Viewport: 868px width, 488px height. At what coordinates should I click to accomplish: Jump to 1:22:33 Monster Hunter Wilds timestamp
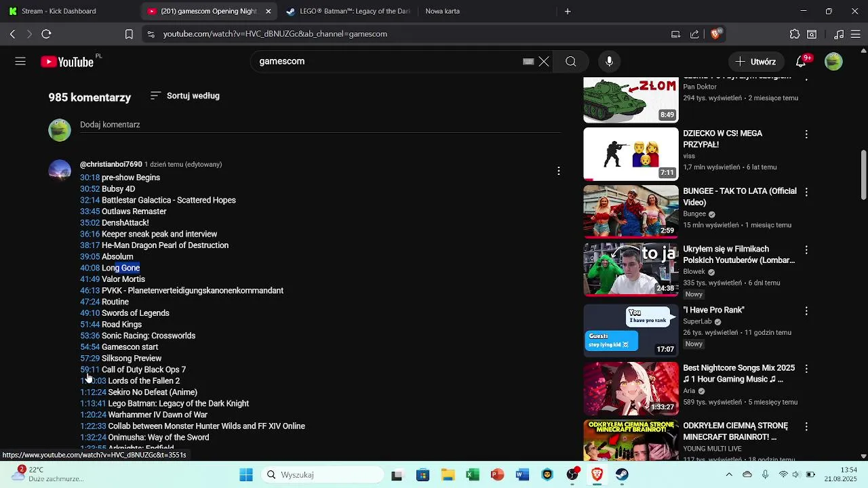[x=93, y=426]
